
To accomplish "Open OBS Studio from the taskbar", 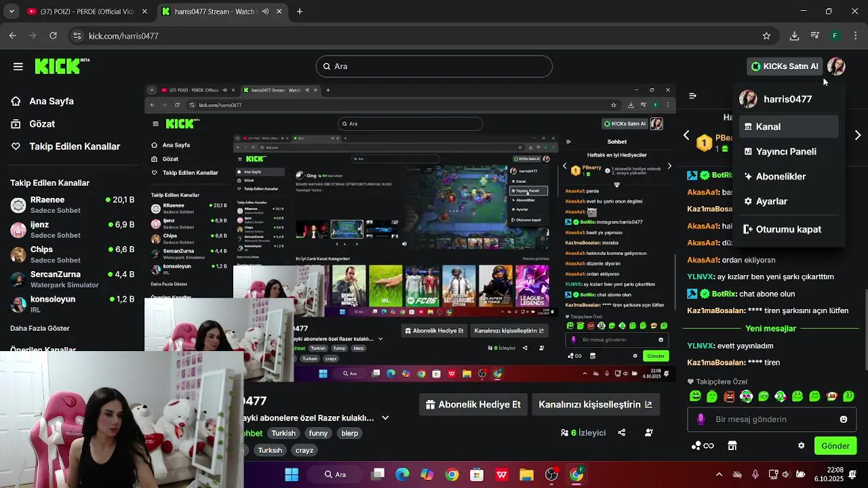I will pos(551,474).
